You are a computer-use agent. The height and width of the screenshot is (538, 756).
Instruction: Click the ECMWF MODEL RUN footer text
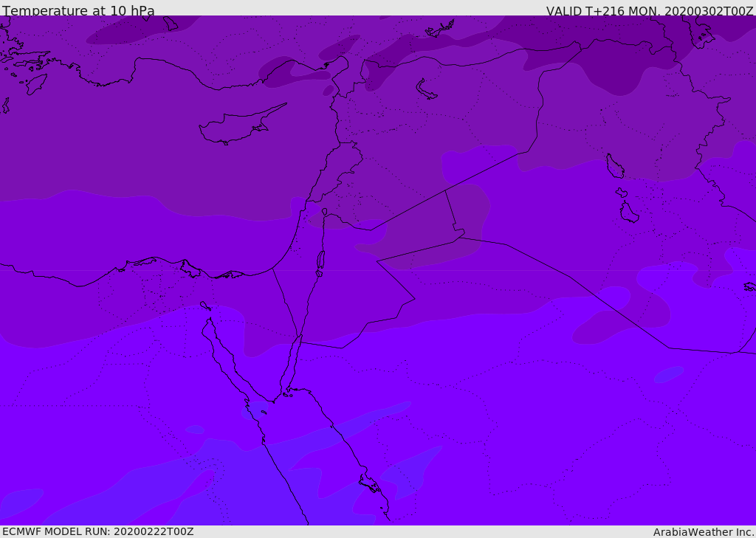[x=97, y=531]
